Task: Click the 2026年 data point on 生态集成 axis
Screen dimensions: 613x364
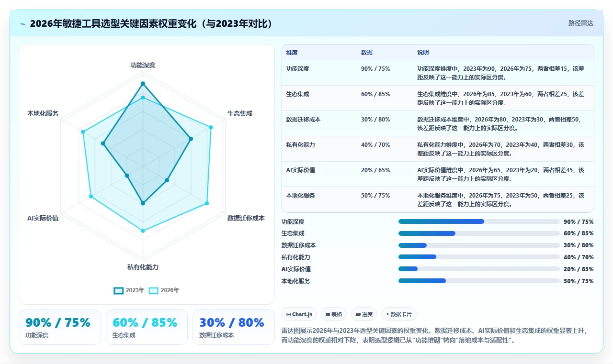Action: [211, 127]
